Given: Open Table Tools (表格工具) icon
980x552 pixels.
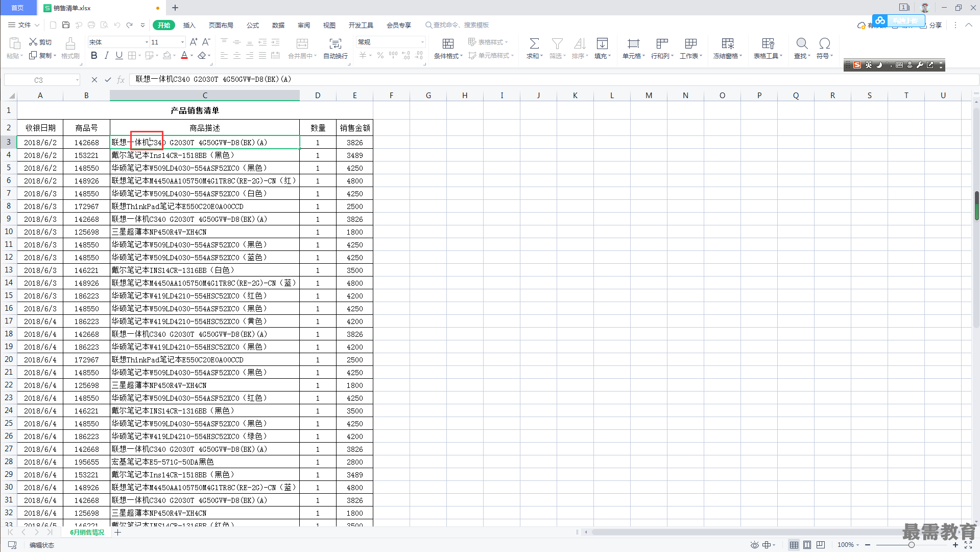Looking at the screenshot, I should pos(768,43).
